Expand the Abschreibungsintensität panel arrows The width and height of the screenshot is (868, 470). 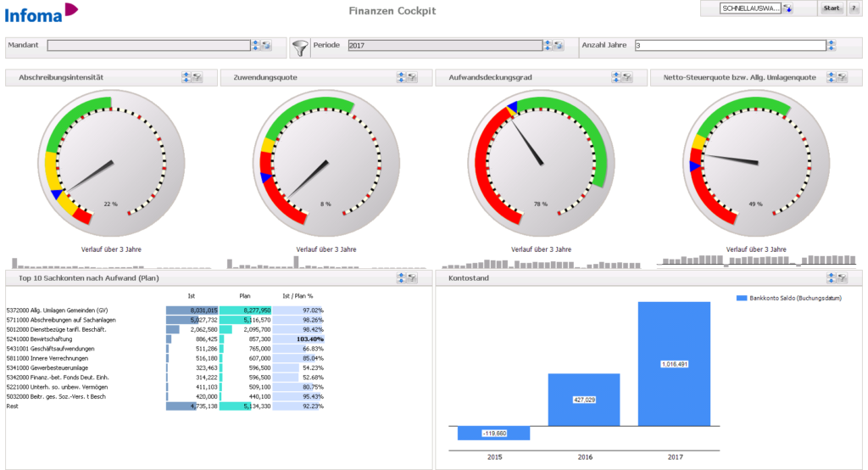186,77
